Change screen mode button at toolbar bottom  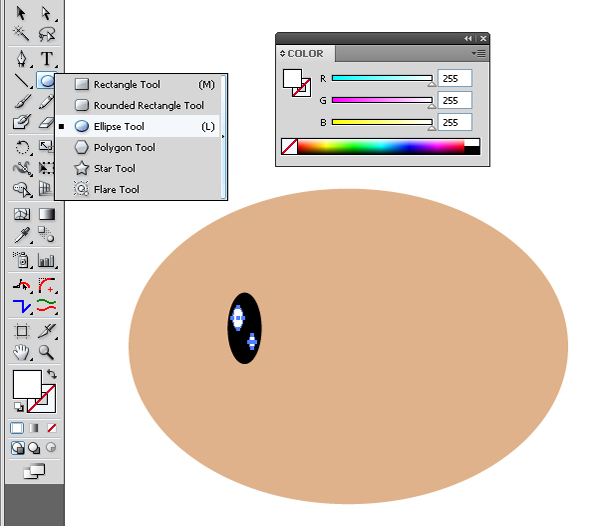tap(34, 472)
